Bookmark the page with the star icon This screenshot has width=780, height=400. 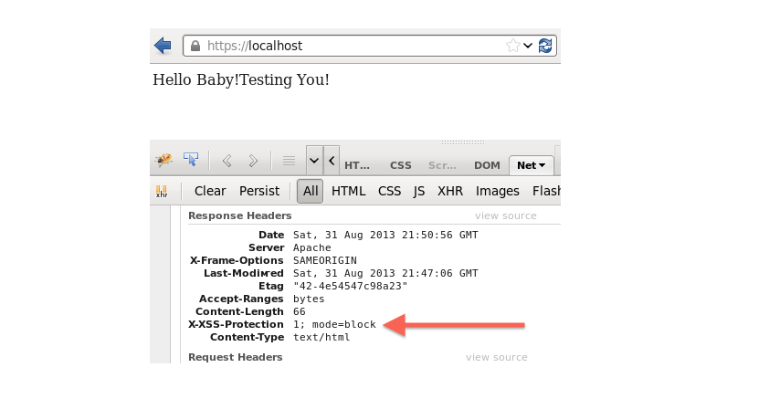pos(512,46)
